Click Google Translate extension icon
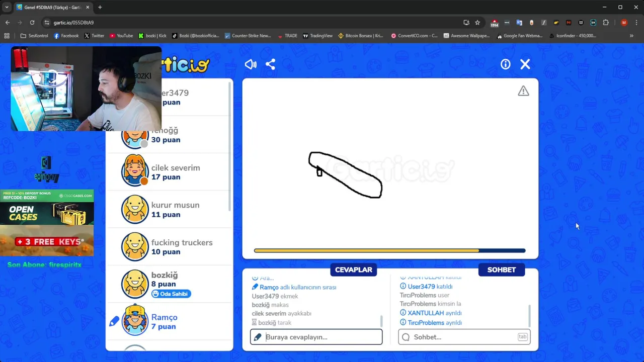 coord(519,23)
